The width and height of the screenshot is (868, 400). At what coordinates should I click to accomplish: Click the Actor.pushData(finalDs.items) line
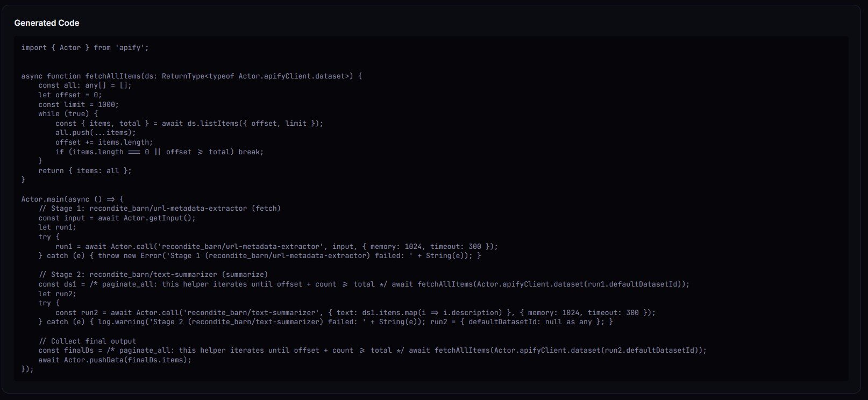click(x=115, y=360)
